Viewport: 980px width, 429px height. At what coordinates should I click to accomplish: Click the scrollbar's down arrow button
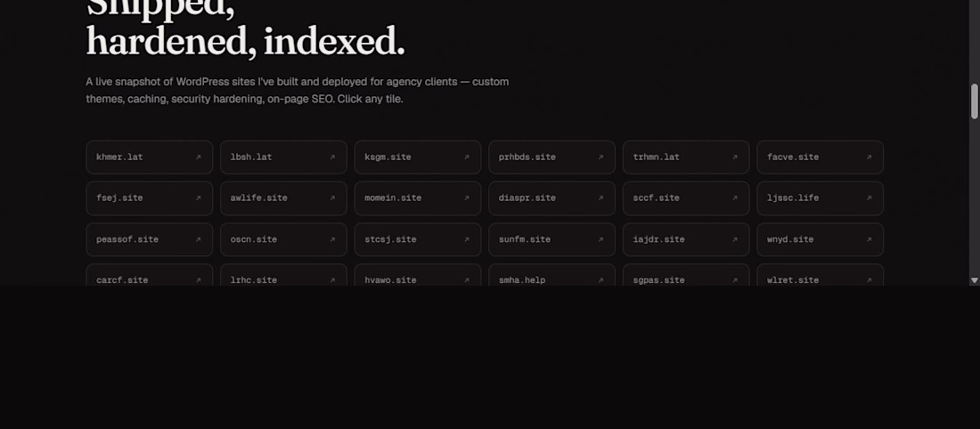coord(975,281)
